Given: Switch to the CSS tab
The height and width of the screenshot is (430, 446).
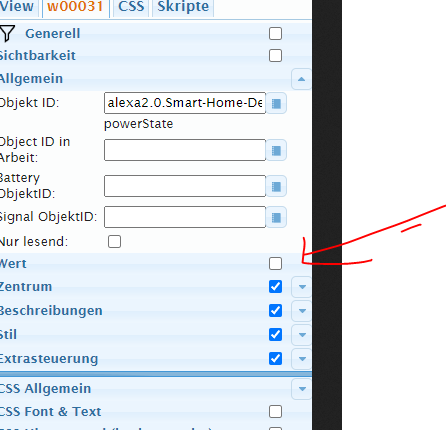Looking at the screenshot, I should [x=131, y=7].
